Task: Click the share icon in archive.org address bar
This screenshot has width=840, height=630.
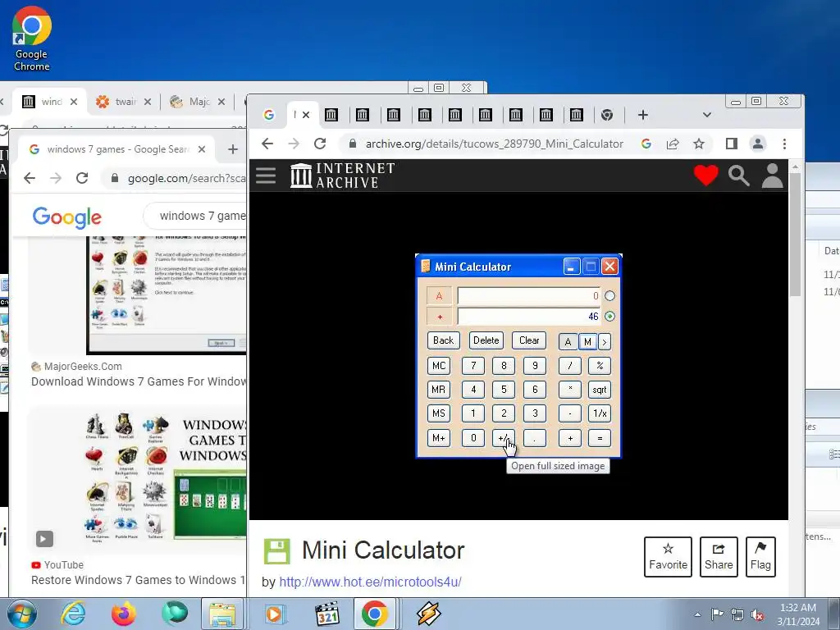Action: pyautogui.click(x=673, y=144)
